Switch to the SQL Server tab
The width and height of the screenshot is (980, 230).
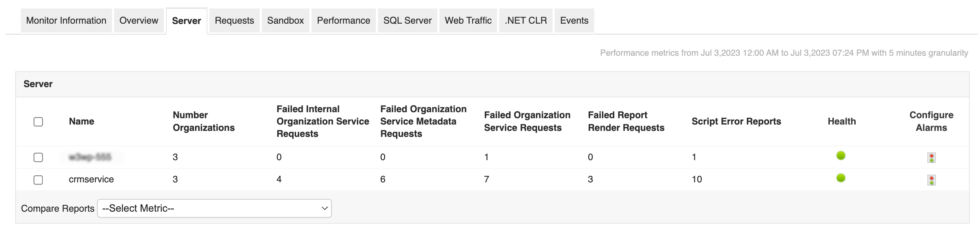tap(407, 20)
